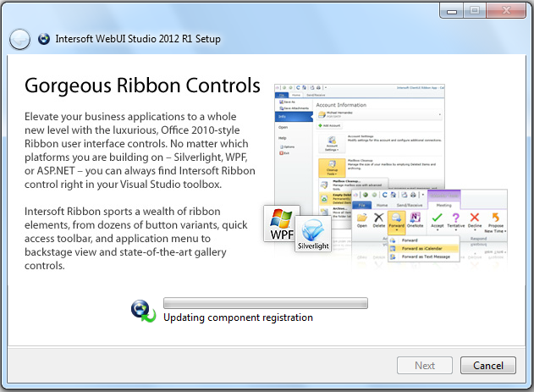Click the Next button

coord(425,366)
